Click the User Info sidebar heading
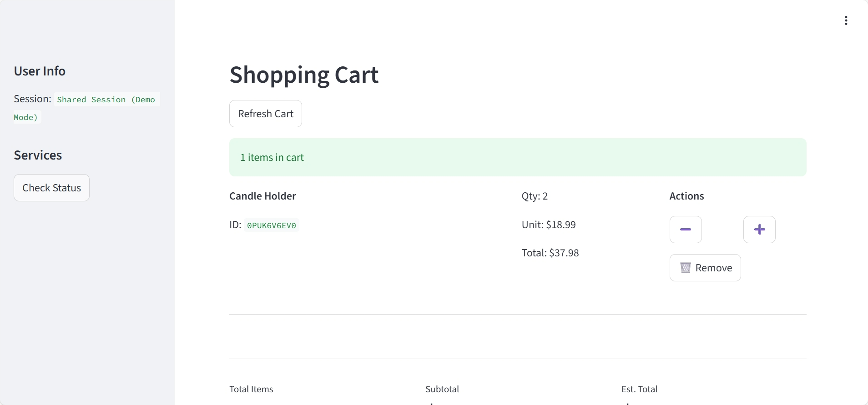 tap(40, 71)
